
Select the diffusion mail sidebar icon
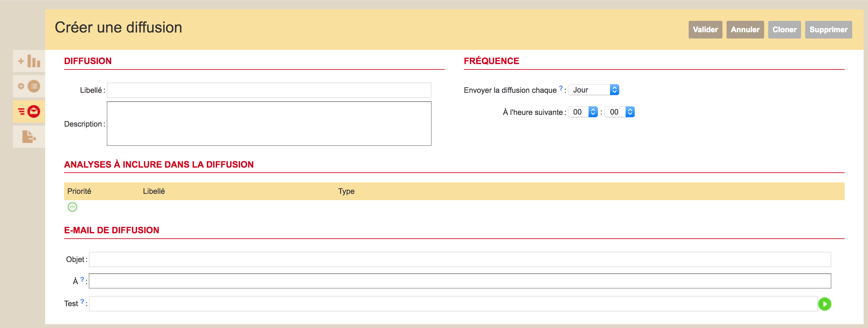coord(29,111)
